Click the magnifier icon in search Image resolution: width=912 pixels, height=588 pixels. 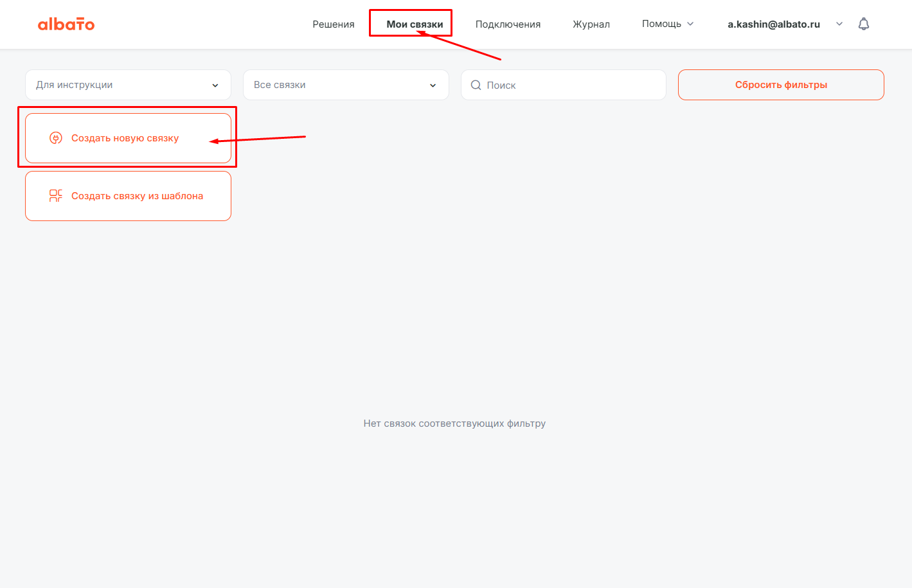[x=476, y=85]
